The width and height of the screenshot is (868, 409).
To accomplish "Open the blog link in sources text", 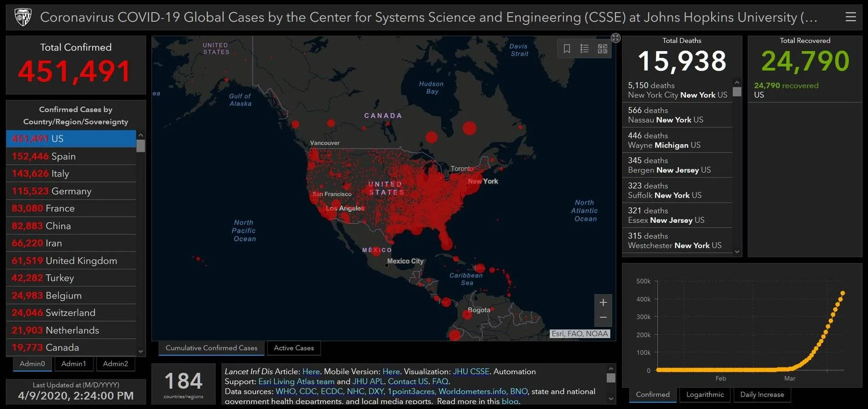I will point(510,401).
